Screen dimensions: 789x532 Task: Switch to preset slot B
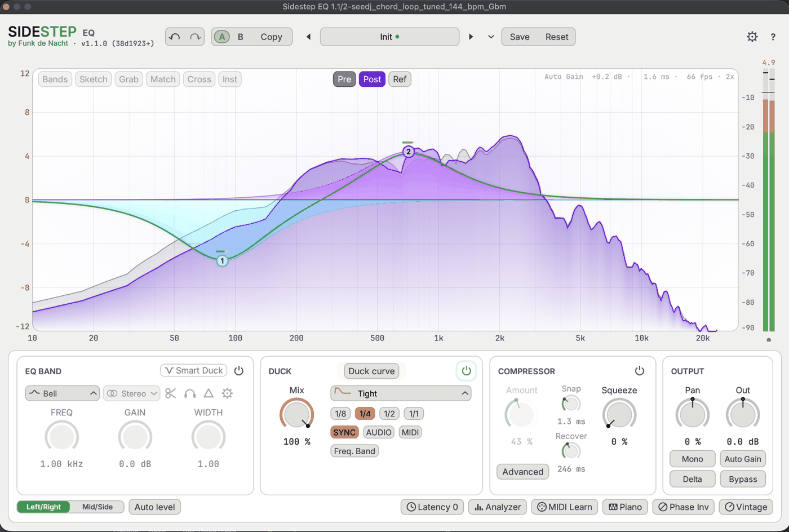tap(241, 37)
